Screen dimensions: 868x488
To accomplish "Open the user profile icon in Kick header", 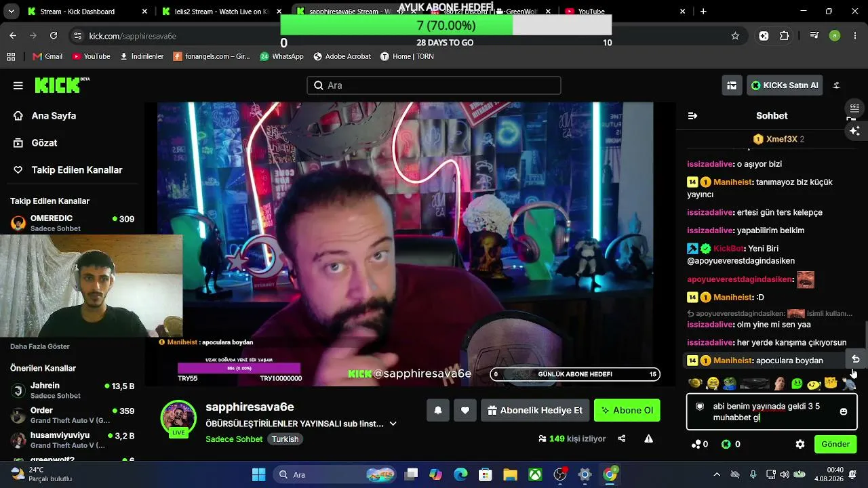I will tap(836, 85).
